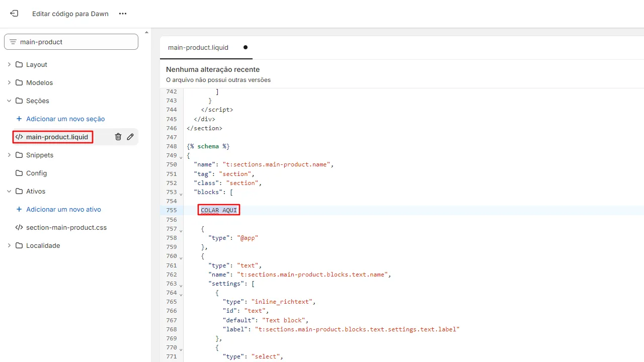Click O arquivo não possui outras versões text
The image size is (644, 362).
218,80
